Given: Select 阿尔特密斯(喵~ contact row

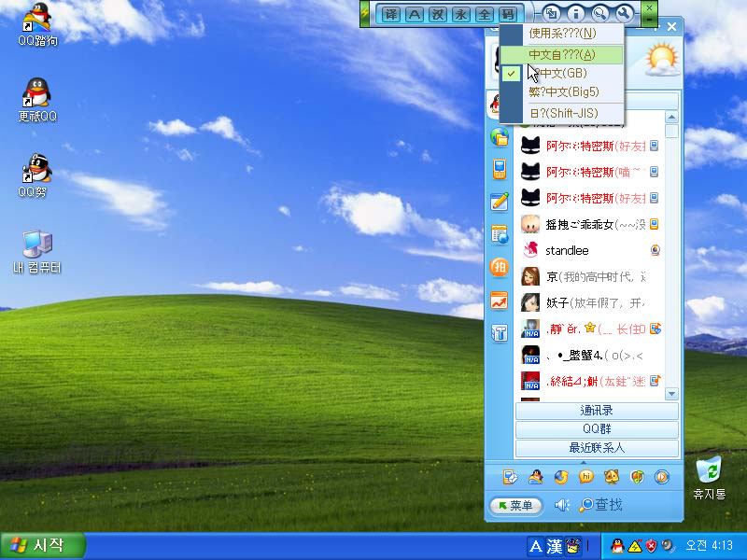Looking at the screenshot, I should (x=590, y=172).
